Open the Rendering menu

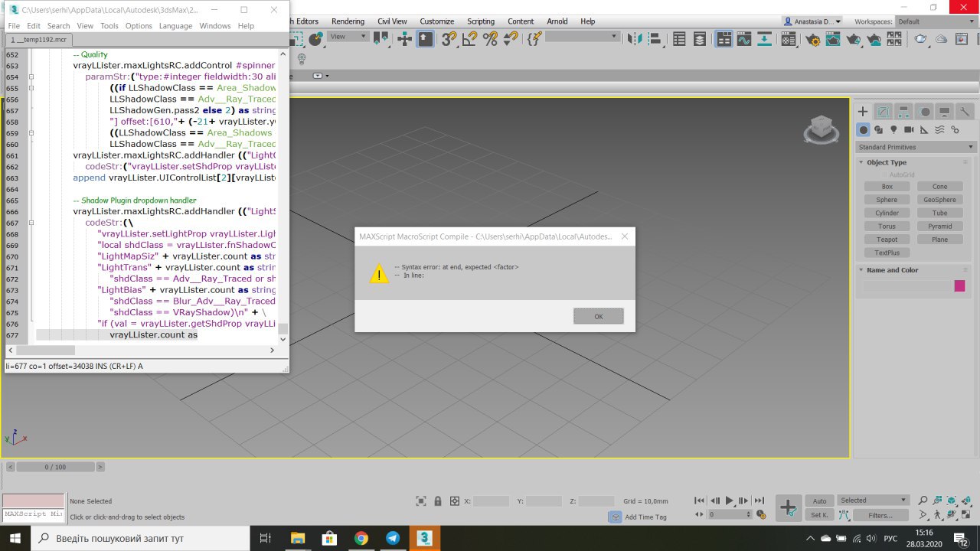coord(348,21)
